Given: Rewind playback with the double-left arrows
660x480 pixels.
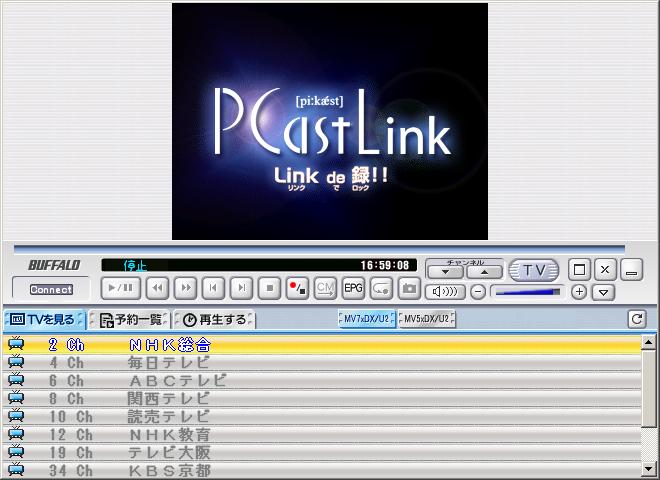Looking at the screenshot, I should click(157, 288).
